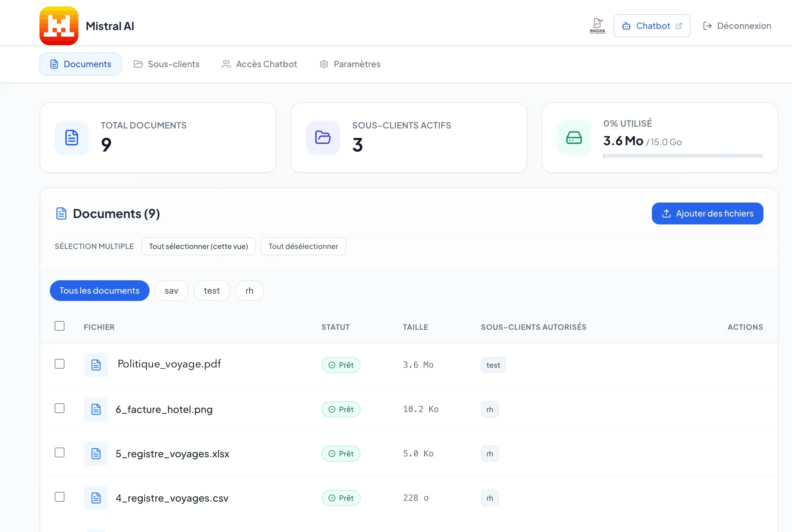Click the file icon of 5_registre_voyages.xlsx
The height and width of the screenshot is (532, 792).
pyautogui.click(x=96, y=454)
